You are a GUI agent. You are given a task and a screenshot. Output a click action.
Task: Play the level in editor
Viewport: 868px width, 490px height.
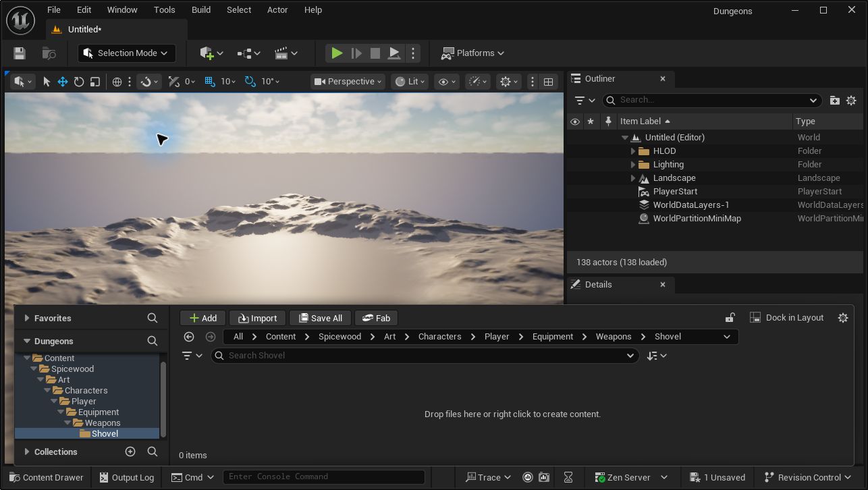(x=337, y=53)
